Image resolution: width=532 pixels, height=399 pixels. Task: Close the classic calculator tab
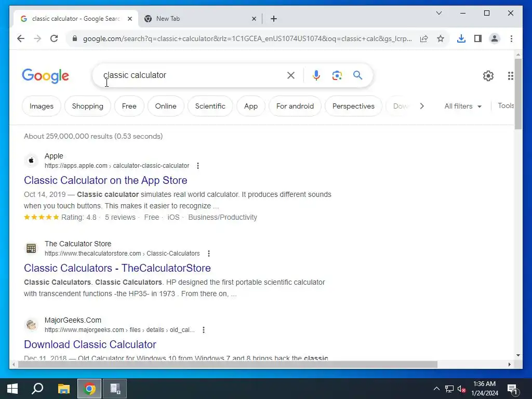[129, 19]
